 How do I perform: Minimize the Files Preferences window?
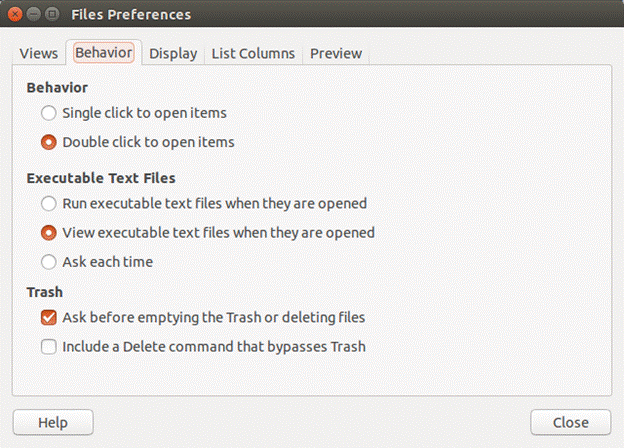[34, 14]
